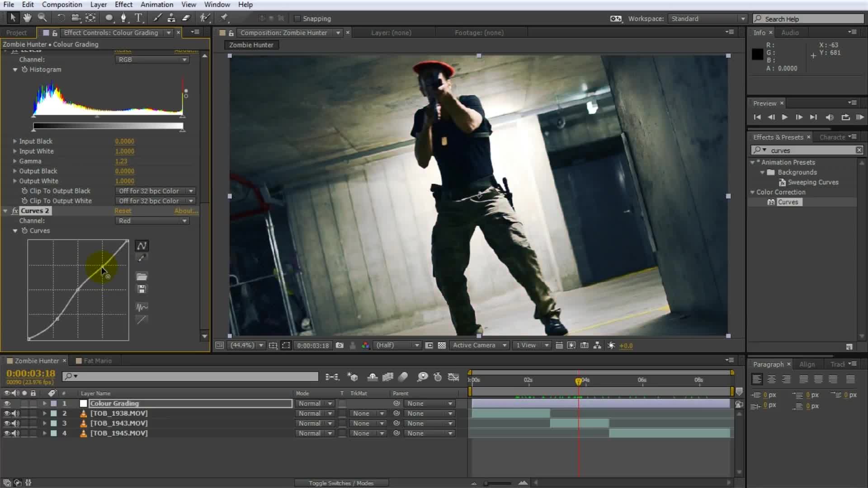Mute audio of TOB_1943.MOV layer
868x488 pixels.
click(16, 423)
